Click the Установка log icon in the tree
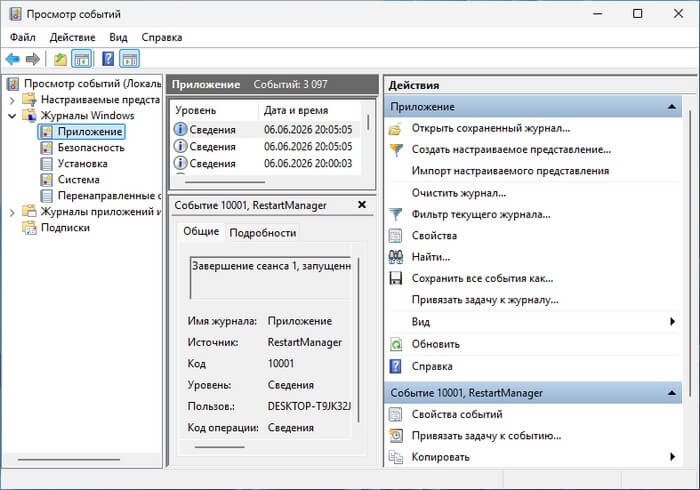 (46, 164)
